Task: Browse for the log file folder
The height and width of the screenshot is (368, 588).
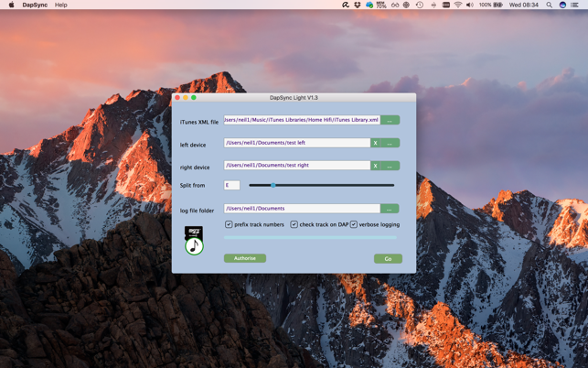Action: coord(390,209)
